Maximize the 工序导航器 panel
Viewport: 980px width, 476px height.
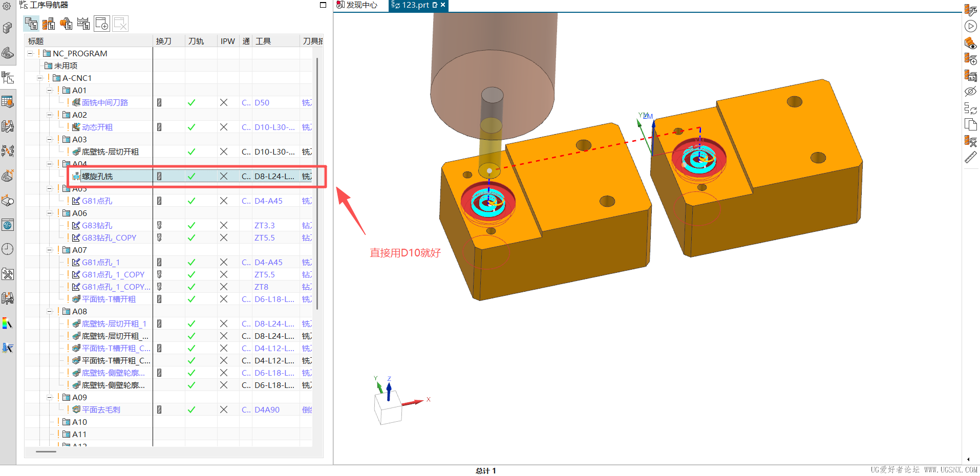(x=323, y=5)
